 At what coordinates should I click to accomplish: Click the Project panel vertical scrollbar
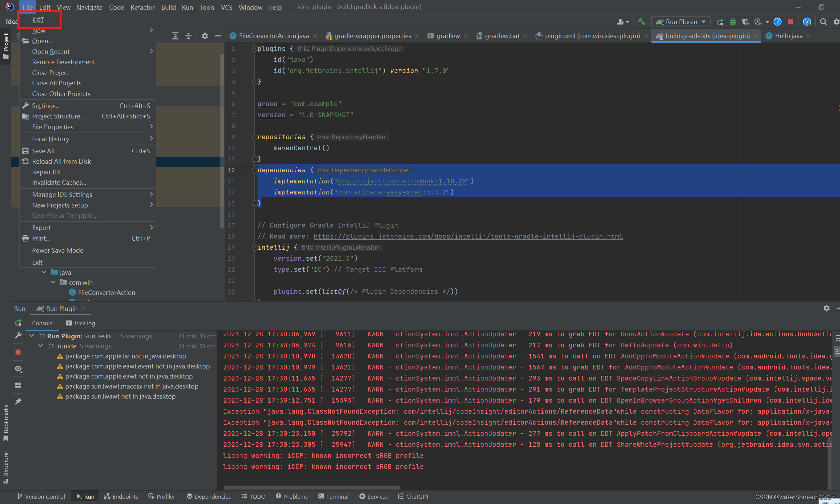point(222,141)
